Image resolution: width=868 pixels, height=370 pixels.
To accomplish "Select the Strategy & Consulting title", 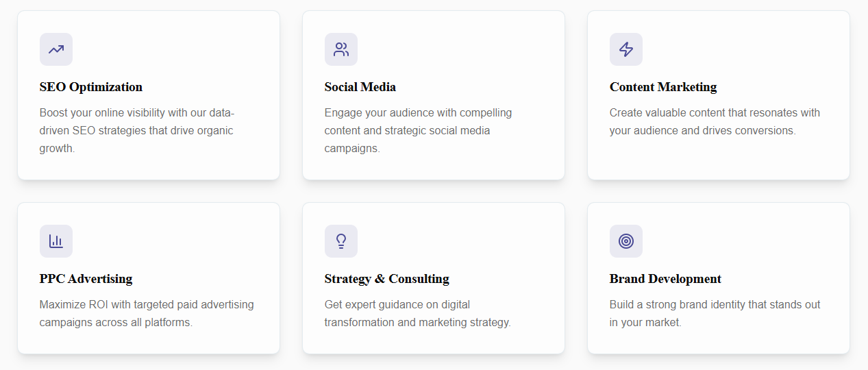I will (387, 279).
